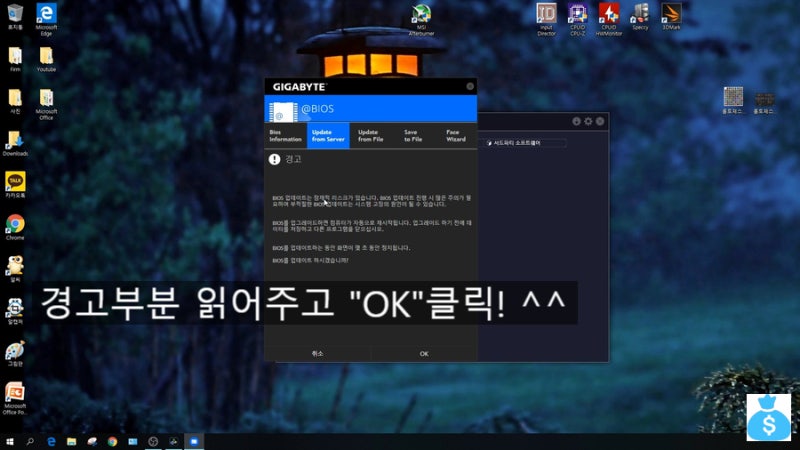The width and height of the screenshot is (800, 450).
Task: Open left 홈택스 thumbnail on desktop
Action: [733, 101]
